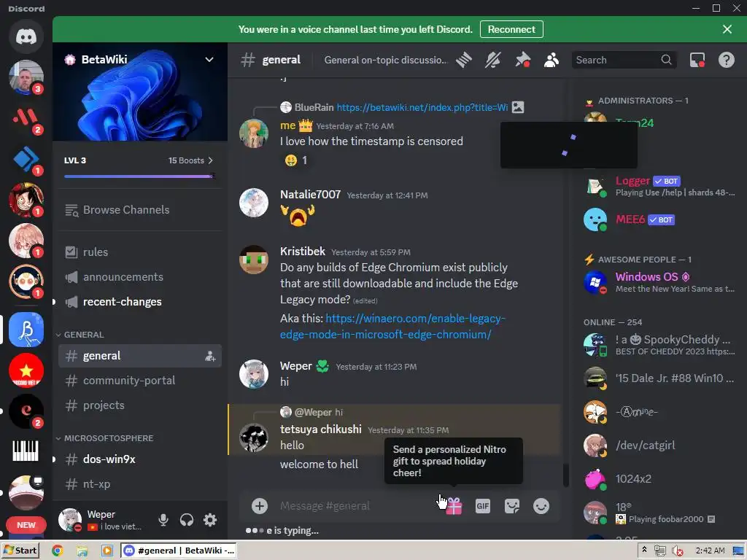The height and width of the screenshot is (560, 747).
Task: Click the @Weper reply mention
Action: (313, 413)
